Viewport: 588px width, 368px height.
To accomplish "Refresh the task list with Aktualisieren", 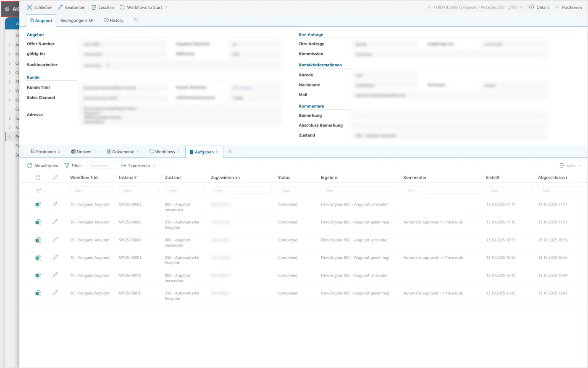I will click(x=42, y=166).
